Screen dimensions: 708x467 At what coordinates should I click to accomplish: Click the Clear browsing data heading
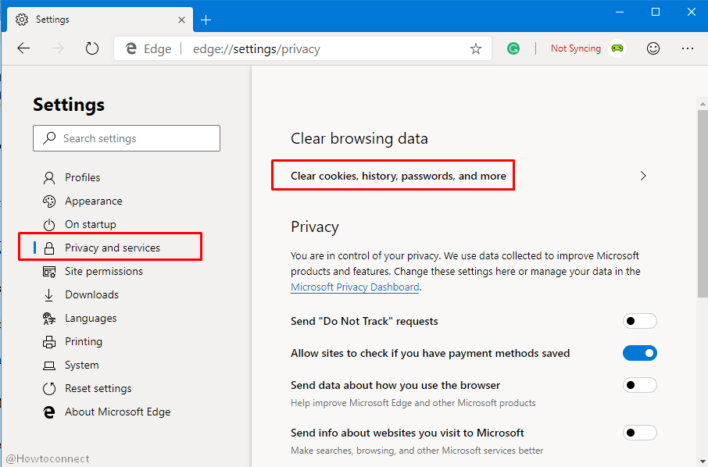point(359,138)
